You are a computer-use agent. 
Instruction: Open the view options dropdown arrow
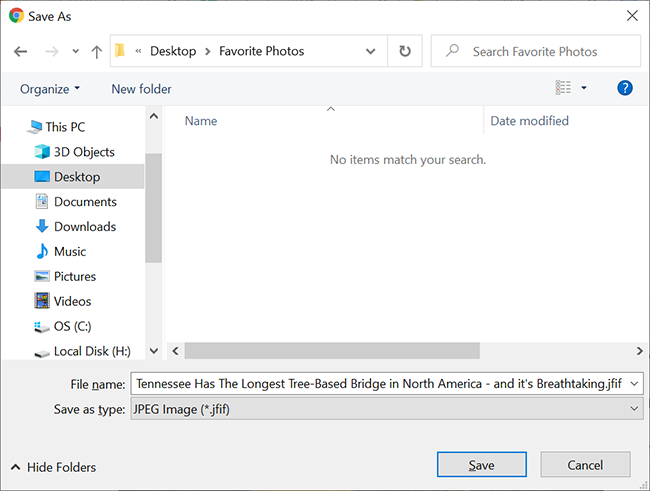584,88
